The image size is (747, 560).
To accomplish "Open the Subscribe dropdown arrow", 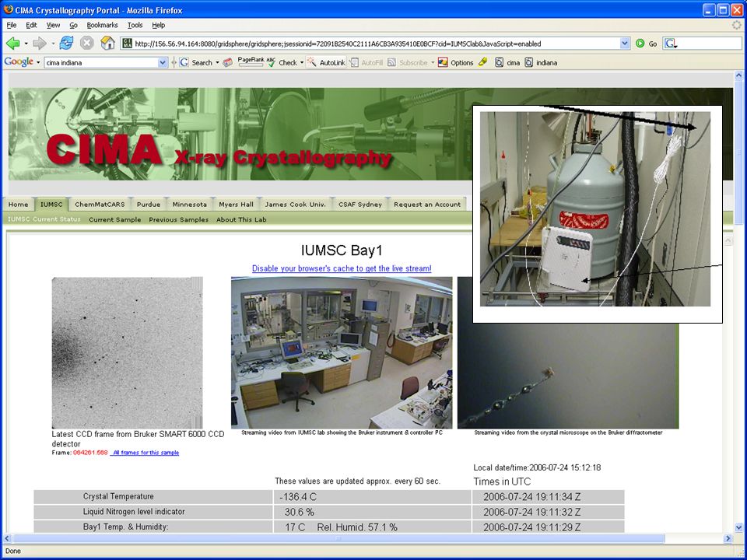I will point(432,62).
